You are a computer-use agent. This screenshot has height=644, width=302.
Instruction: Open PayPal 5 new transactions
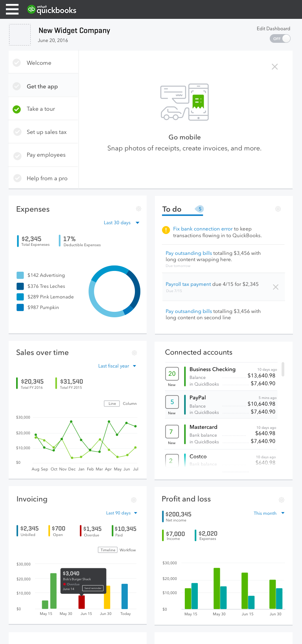172,402
